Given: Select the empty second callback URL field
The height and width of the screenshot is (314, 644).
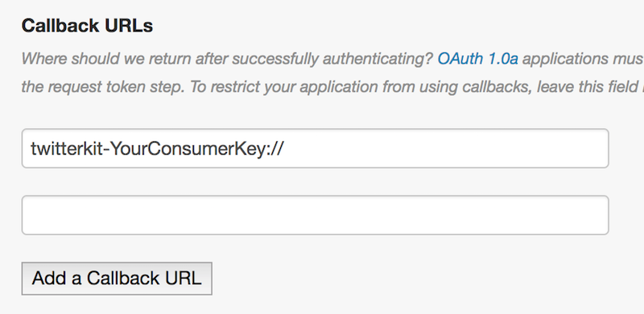Looking at the screenshot, I should click(315, 215).
